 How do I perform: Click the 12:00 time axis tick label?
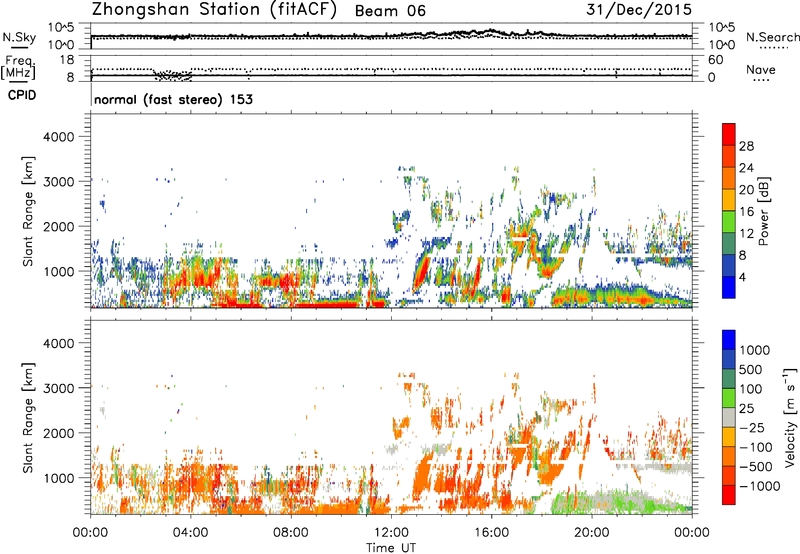(391, 532)
